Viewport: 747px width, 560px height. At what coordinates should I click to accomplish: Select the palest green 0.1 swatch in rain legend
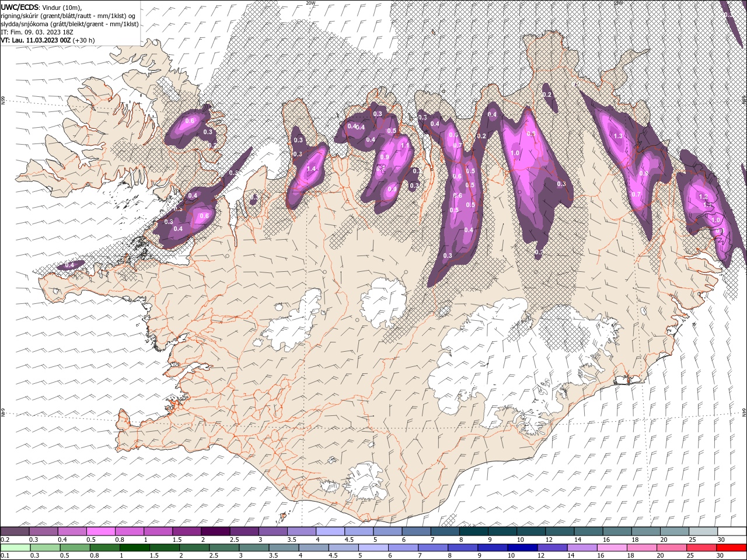pyautogui.click(x=15, y=548)
